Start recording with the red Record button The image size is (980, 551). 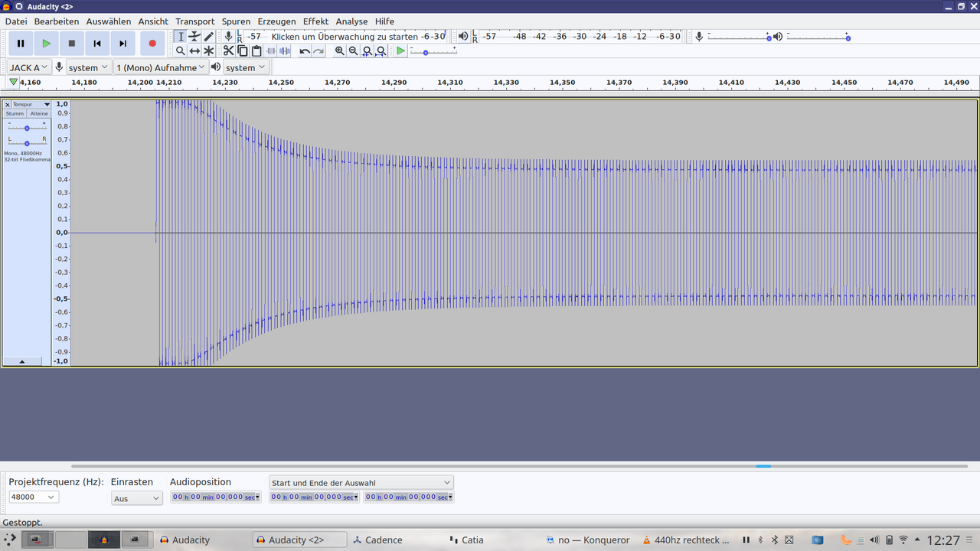152,44
